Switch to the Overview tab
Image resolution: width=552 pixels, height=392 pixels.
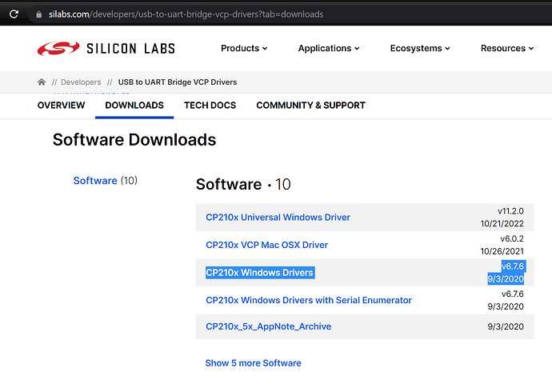click(62, 106)
